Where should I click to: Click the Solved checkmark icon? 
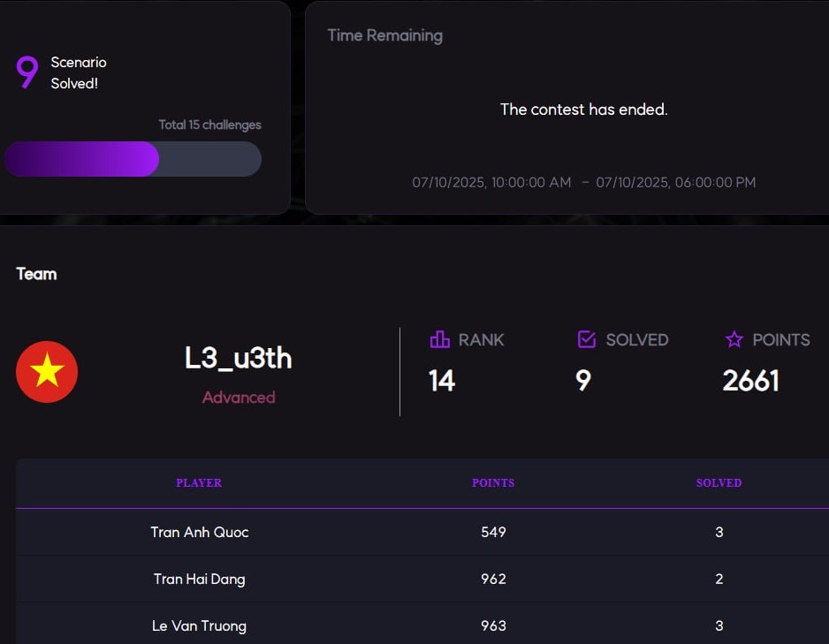(x=586, y=339)
